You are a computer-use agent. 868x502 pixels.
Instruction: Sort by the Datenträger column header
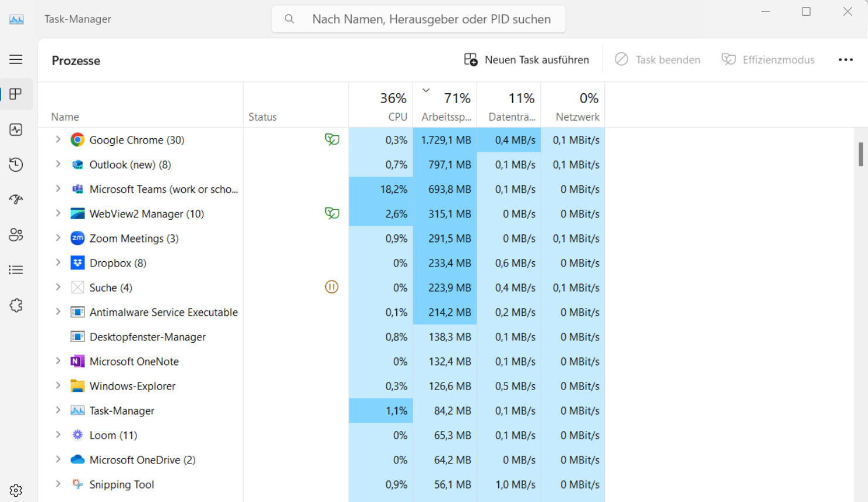click(x=509, y=105)
